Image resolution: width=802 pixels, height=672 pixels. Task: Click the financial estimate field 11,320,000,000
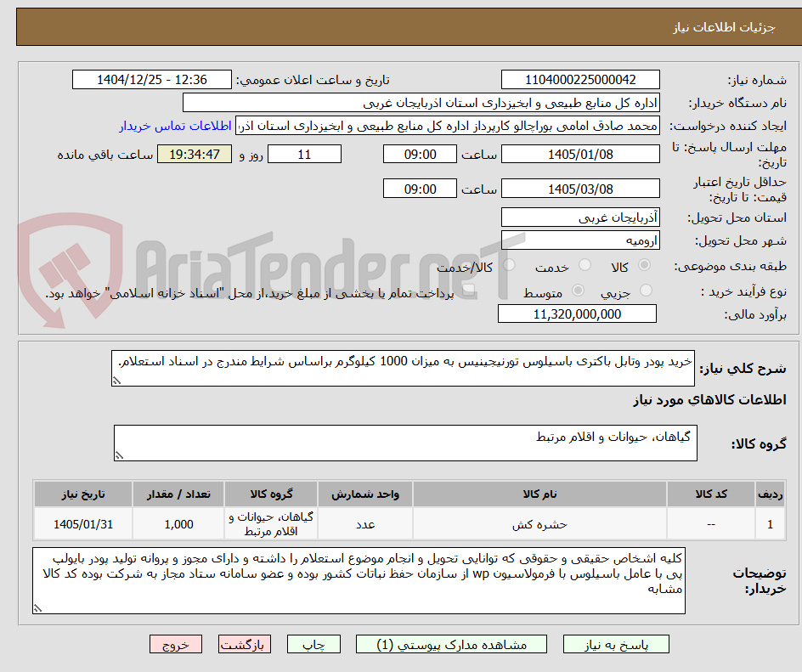[x=577, y=314]
